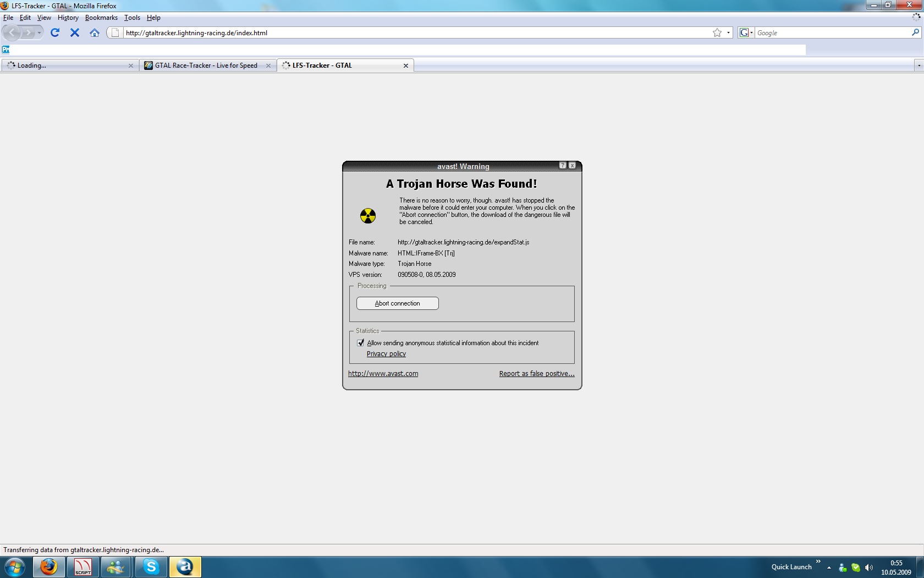Click the expandStat.js file name URL text
Viewport: 924px width, 578px height.
pos(464,242)
